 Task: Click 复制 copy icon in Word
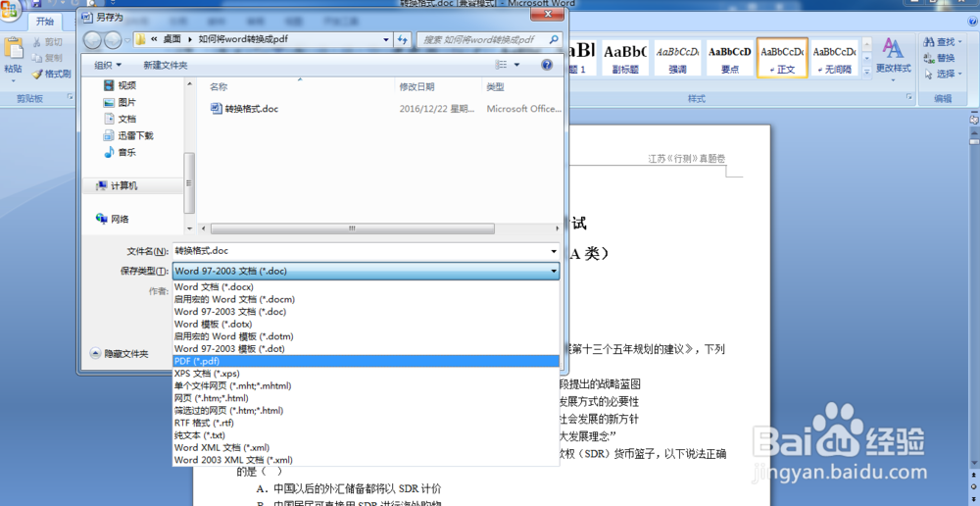tap(48, 58)
